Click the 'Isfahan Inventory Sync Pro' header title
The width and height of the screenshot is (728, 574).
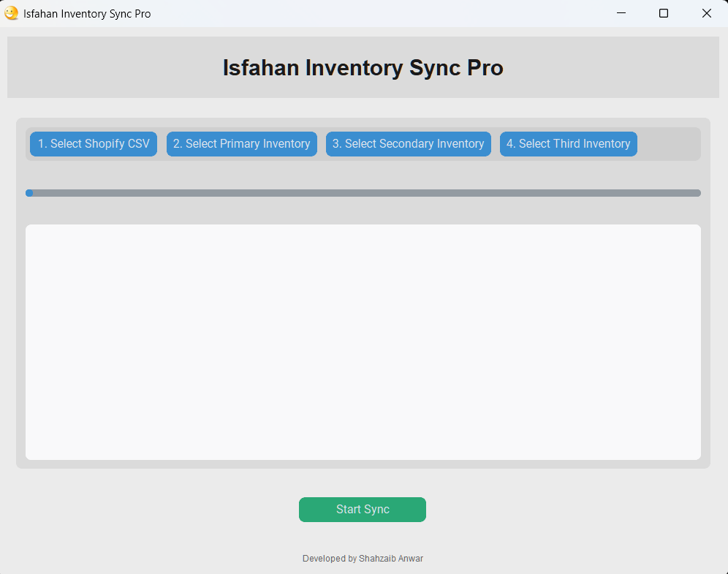363,67
